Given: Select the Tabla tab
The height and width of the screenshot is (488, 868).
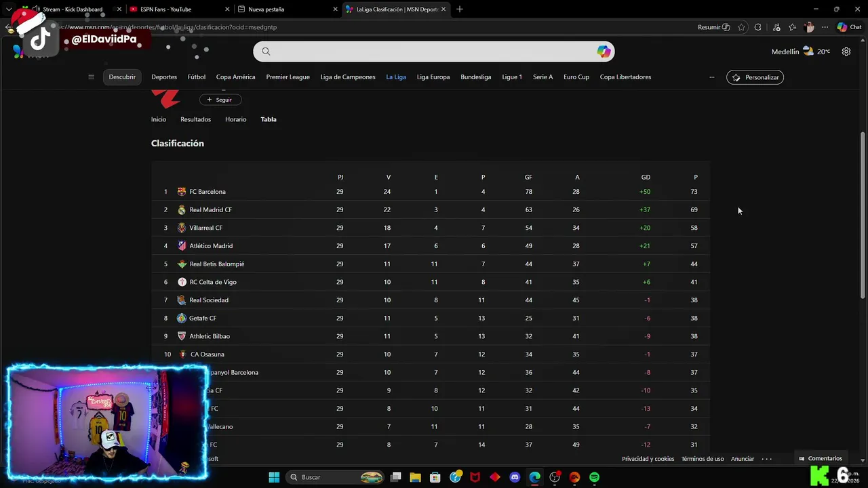Looking at the screenshot, I should coord(269,119).
